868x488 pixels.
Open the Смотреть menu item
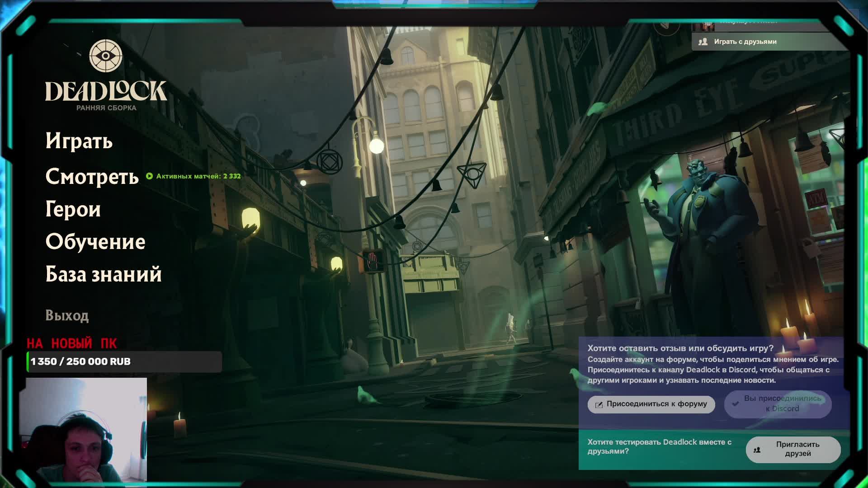coord(92,177)
